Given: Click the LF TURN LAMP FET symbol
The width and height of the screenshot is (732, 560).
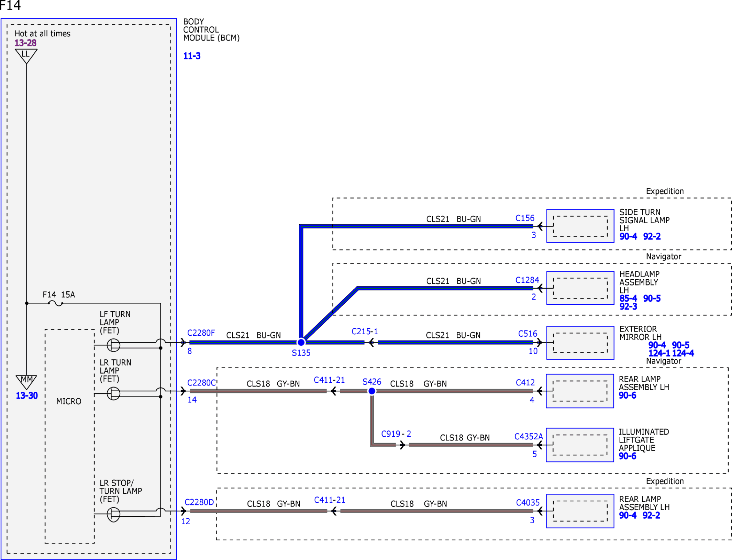Looking at the screenshot, I should click(x=113, y=345).
